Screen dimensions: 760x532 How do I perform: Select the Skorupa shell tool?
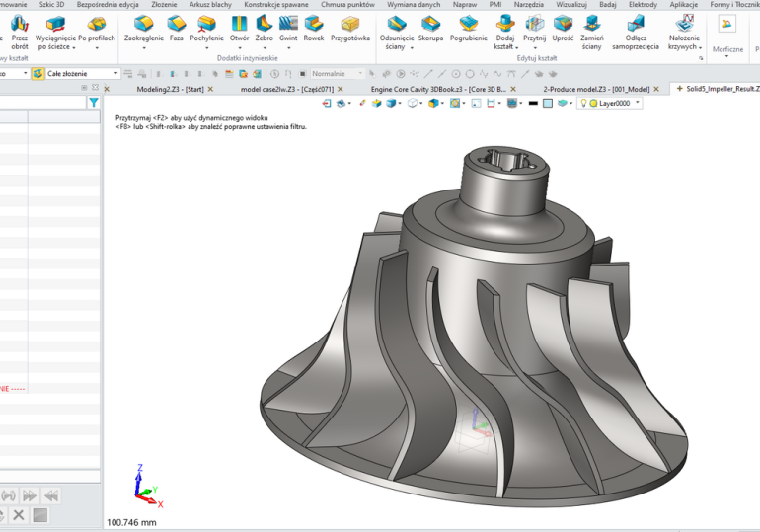(x=430, y=28)
